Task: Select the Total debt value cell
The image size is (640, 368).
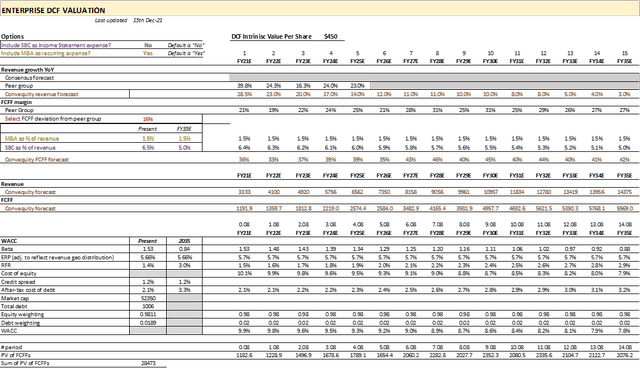Action: click(148, 306)
